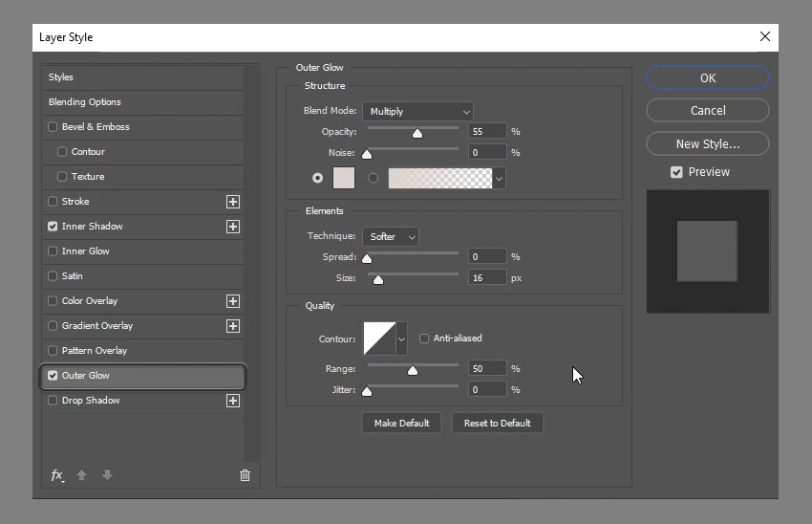The width and height of the screenshot is (812, 524).
Task: Toggle the Anti-aliased checkbox
Action: 424,338
